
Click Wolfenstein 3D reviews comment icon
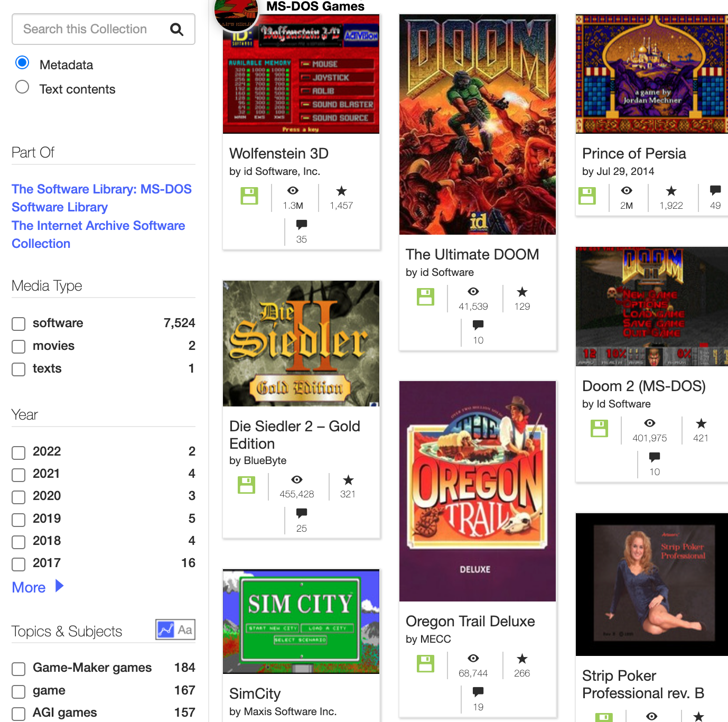click(x=302, y=224)
